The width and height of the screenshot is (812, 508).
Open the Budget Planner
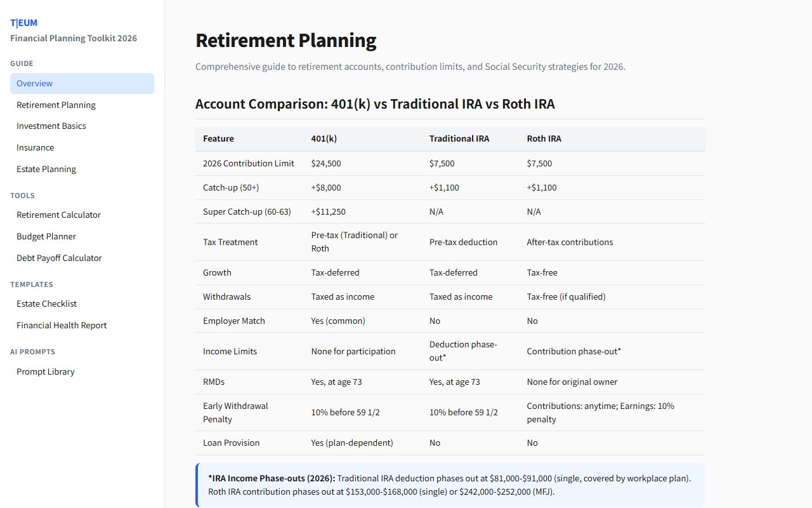click(46, 236)
